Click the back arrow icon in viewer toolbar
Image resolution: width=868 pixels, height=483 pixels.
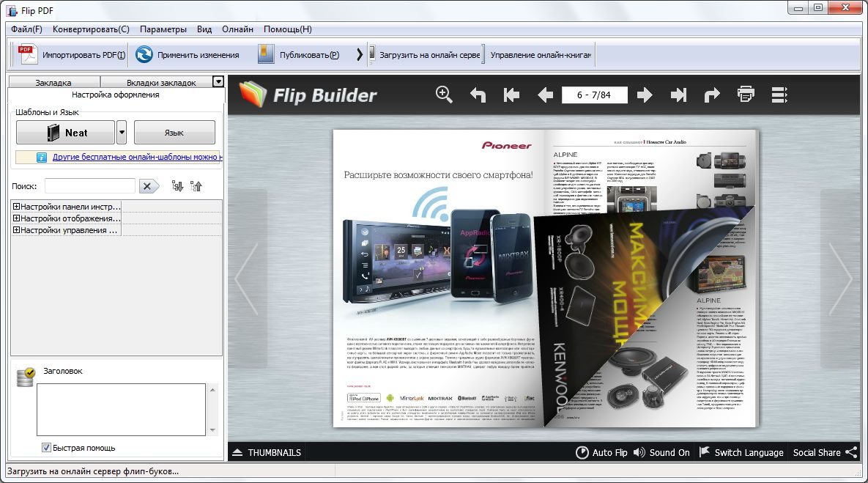click(478, 95)
